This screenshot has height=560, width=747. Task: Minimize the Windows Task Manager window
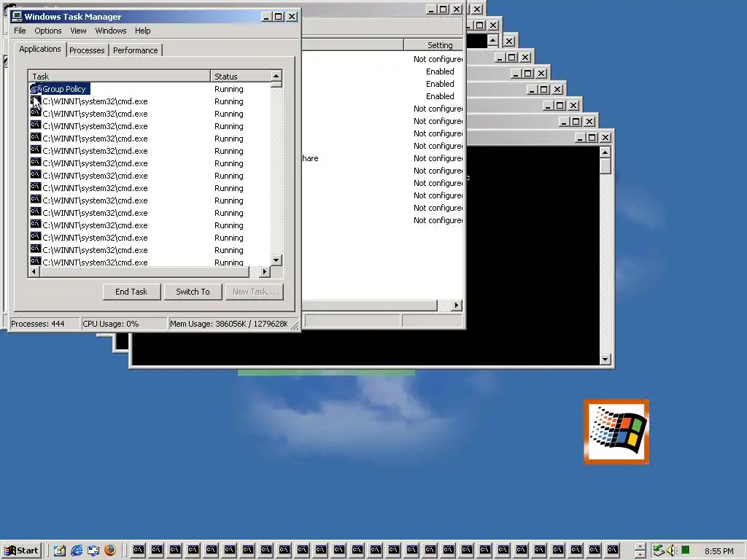[x=266, y=17]
